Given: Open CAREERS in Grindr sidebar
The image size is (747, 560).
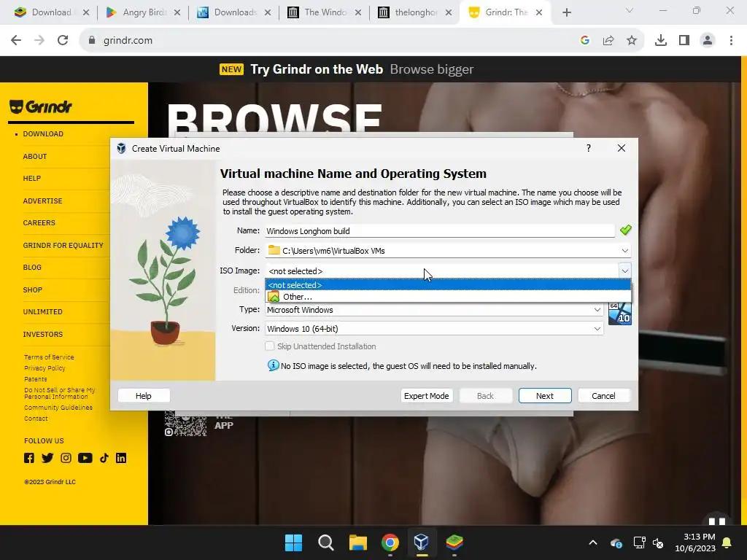Looking at the screenshot, I should (39, 223).
